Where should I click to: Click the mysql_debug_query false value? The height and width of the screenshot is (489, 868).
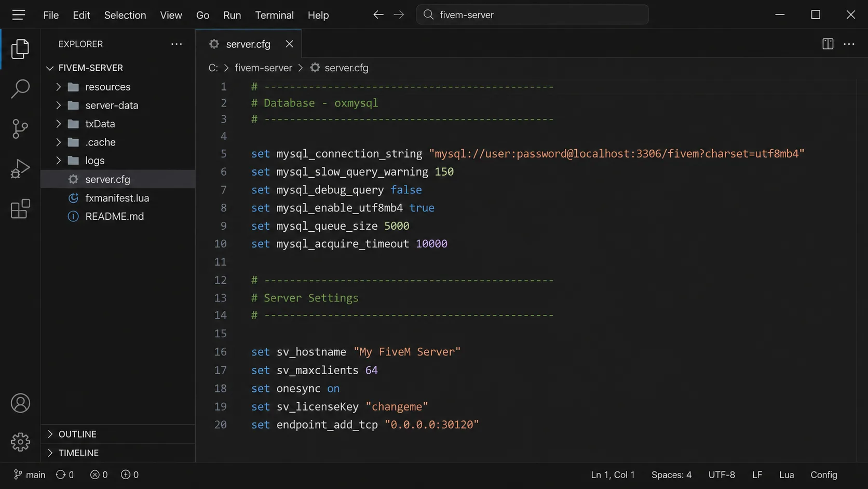click(x=406, y=190)
